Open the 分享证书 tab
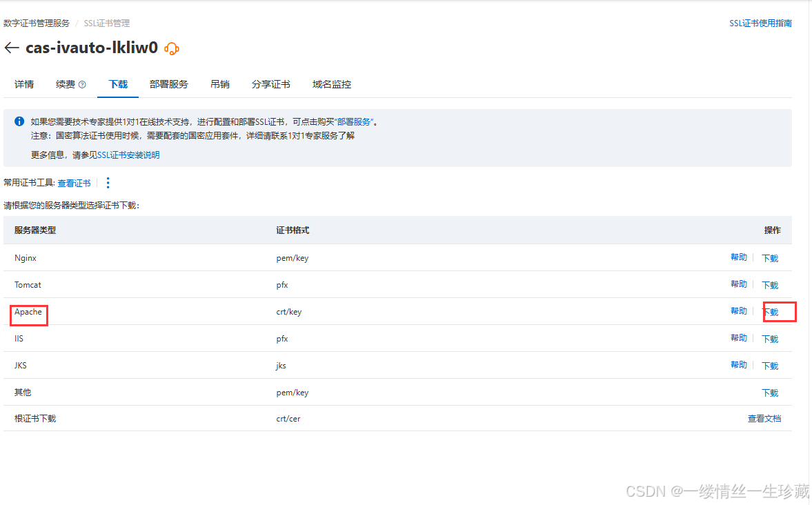This screenshot has height=505, width=812. [270, 83]
